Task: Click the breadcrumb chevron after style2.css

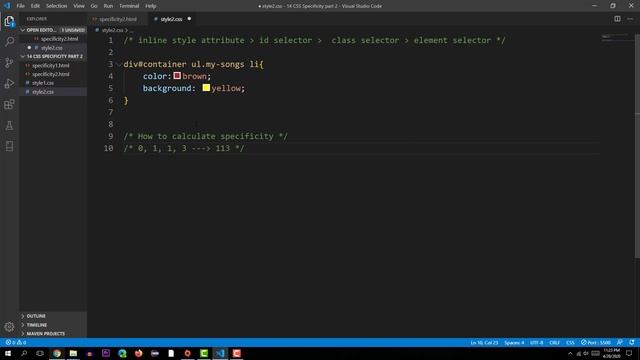Action: [127, 30]
